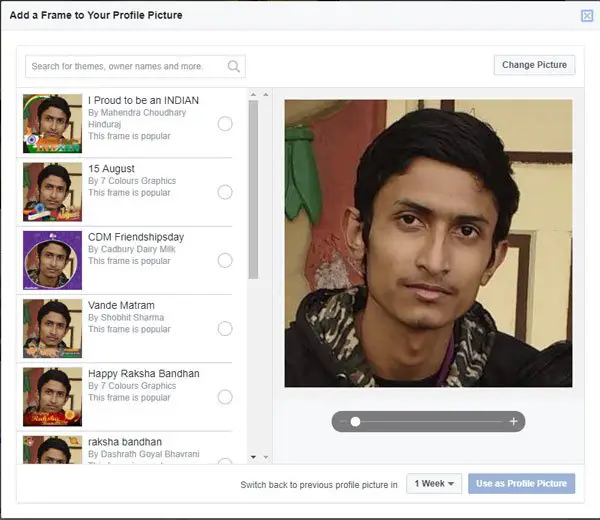Click Use as Profile Picture button

[x=521, y=484]
